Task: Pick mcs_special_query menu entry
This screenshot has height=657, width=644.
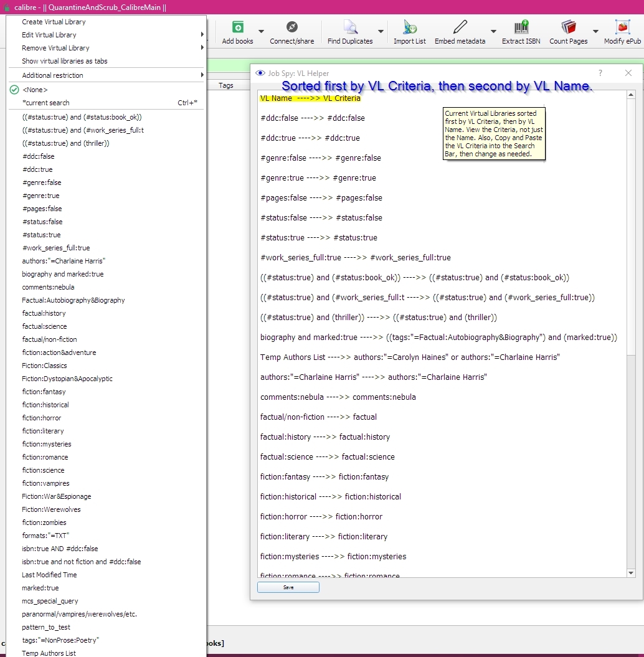Action: (107, 601)
